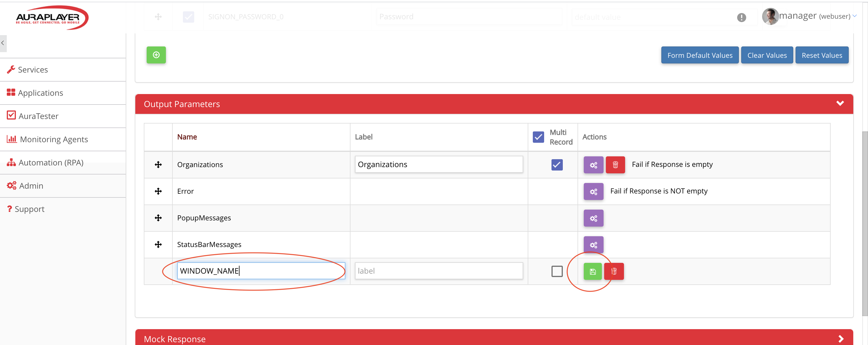
Task: Click the move handle for StatusBarMessages row
Action: [x=158, y=244]
